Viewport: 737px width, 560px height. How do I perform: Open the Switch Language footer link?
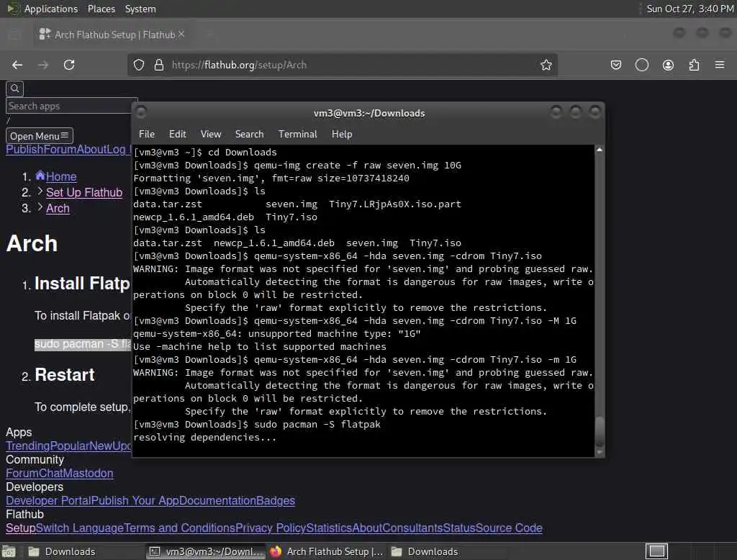pyautogui.click(x=80, y=528)
